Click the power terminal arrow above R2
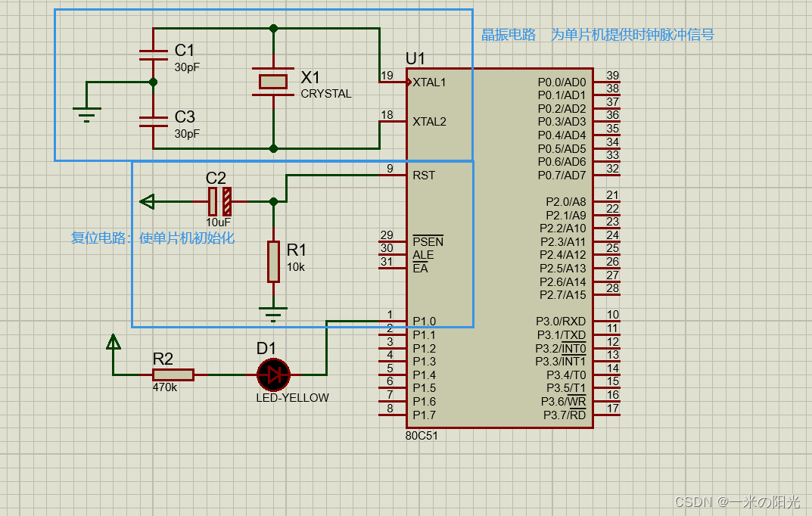The width and height of the screenshot is (812, 516). pyautogui.click(x=114, y=341)
